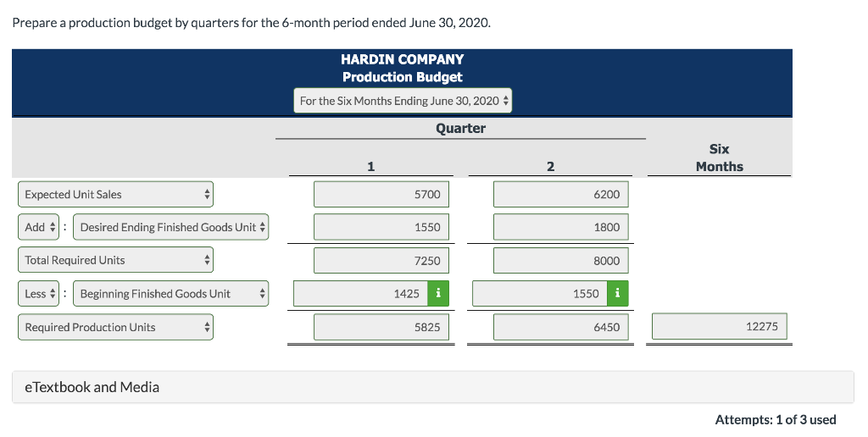Open the Desired Ending Finished Goods Unit dropdown
The height and width of the screenshot is (437, 868).
170,227
